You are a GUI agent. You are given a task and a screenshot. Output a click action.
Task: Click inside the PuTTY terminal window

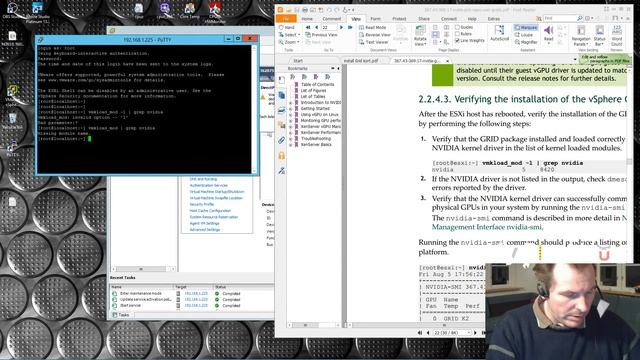pyautogui.click(x=144, y=109)
